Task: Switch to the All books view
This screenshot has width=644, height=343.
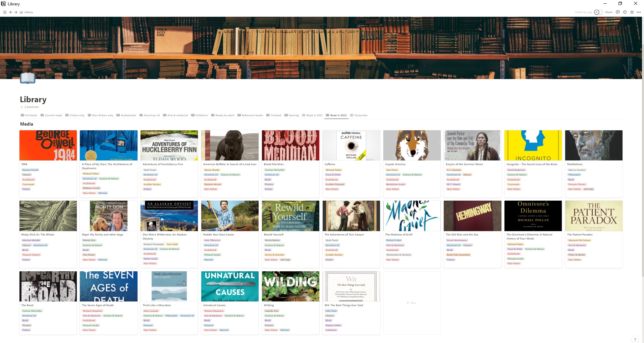Action: [x=29, y=115]
